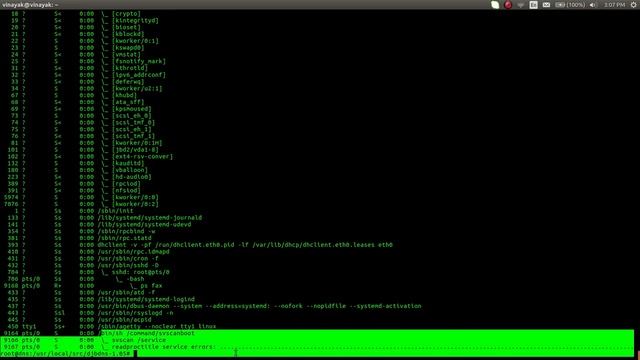This screenshot has height=360, width=640.
Task: Click the /lib/systemd/systemd-udevd line
Action: 99,224
